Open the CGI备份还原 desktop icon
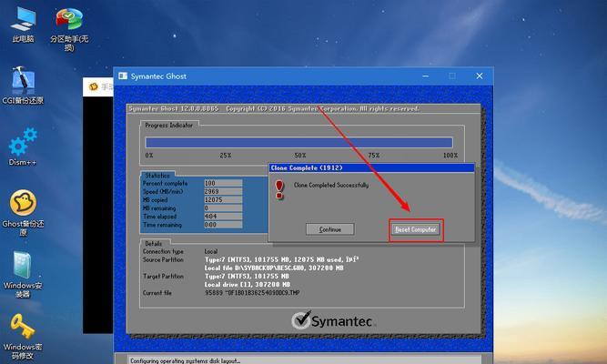 point(23,86)
